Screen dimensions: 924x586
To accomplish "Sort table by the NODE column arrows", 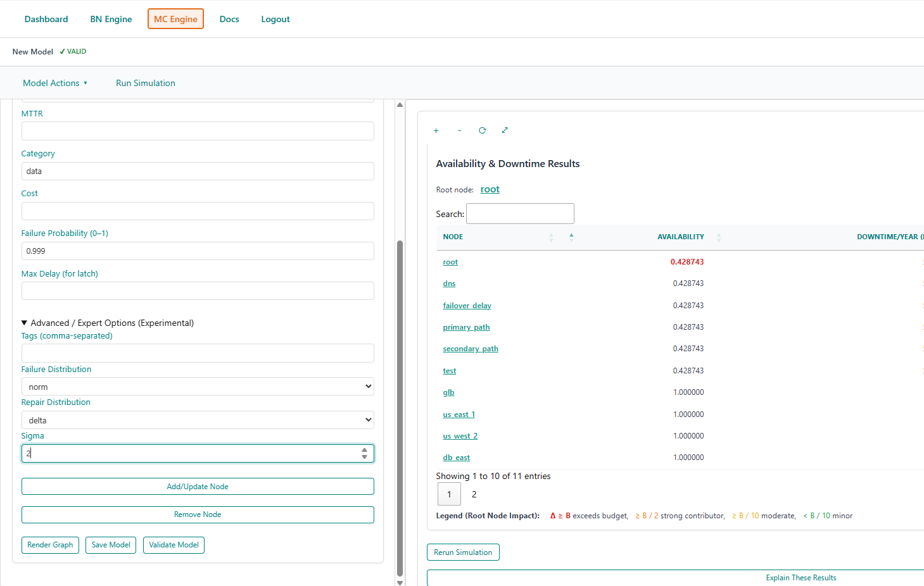I will 551,237.
